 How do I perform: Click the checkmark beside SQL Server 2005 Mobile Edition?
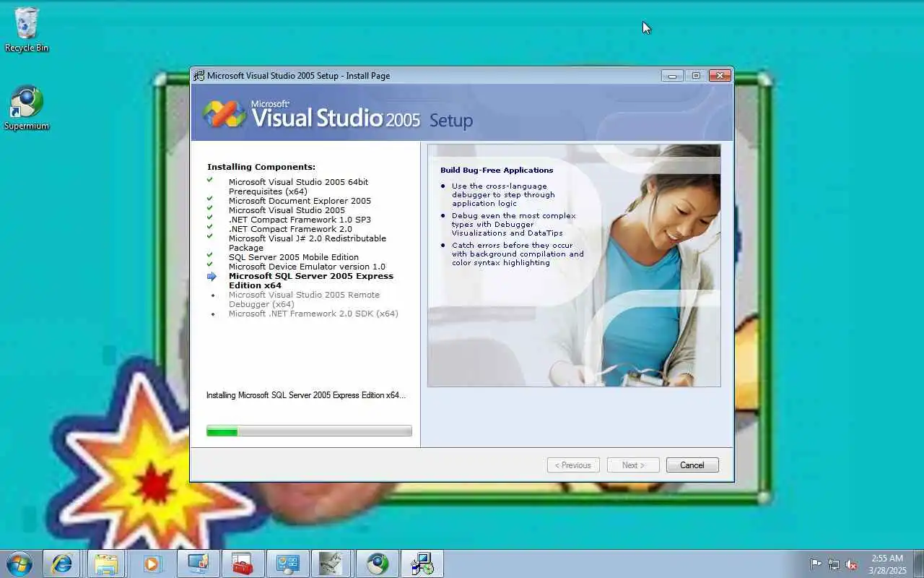point(210,255)
